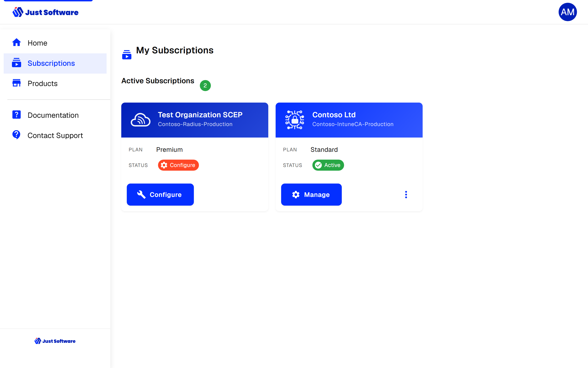Open Documentation in the sidebar
Viewport: 588px width, 368px height.
point(55,115)
